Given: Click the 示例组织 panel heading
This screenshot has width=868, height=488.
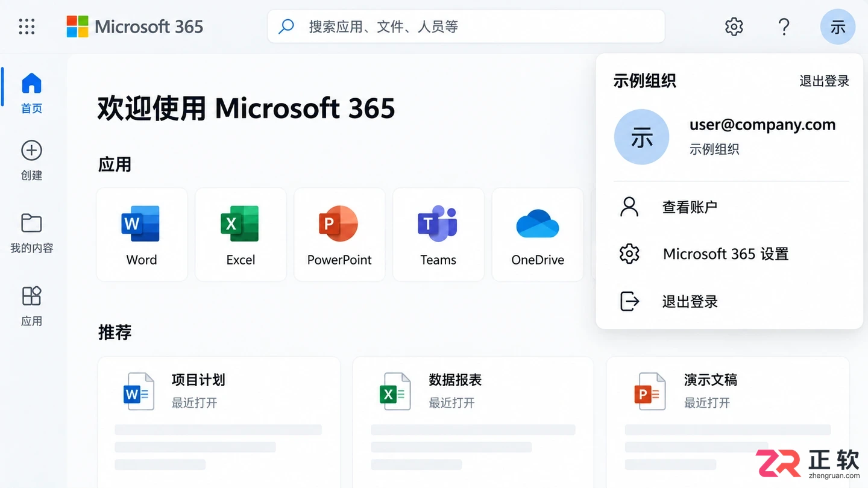Looking at the screenshot, I should pyautogui.click(x=644, y=81).
